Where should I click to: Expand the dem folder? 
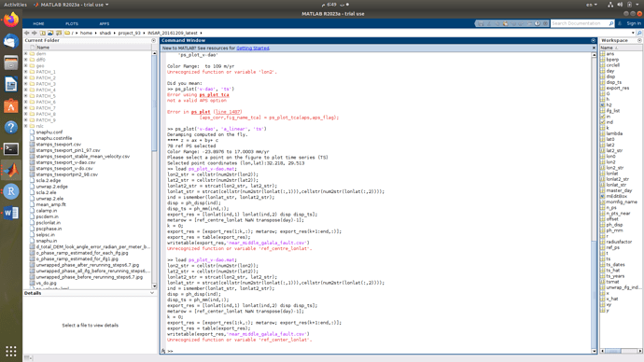26,54
